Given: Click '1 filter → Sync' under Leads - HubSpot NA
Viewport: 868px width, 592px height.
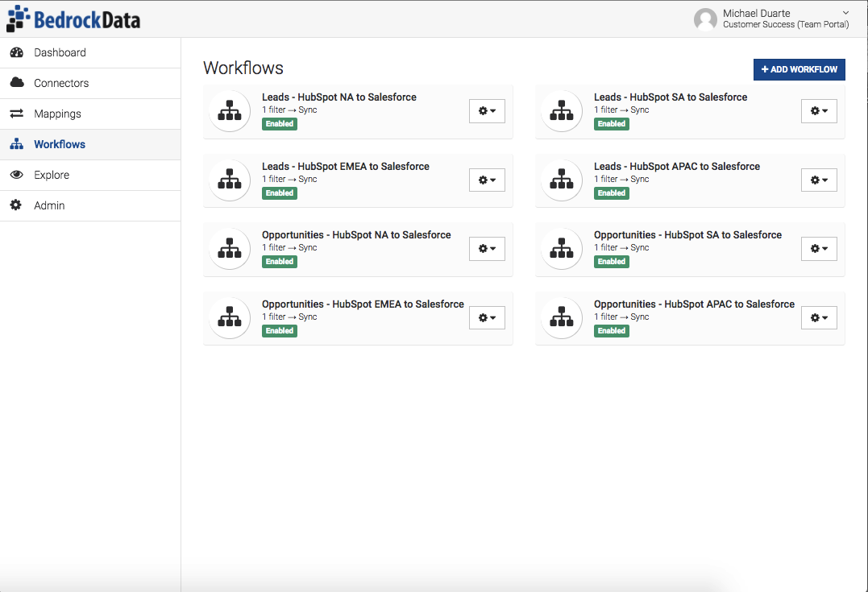Looking at the screenshot, I should tap(289, 110).
